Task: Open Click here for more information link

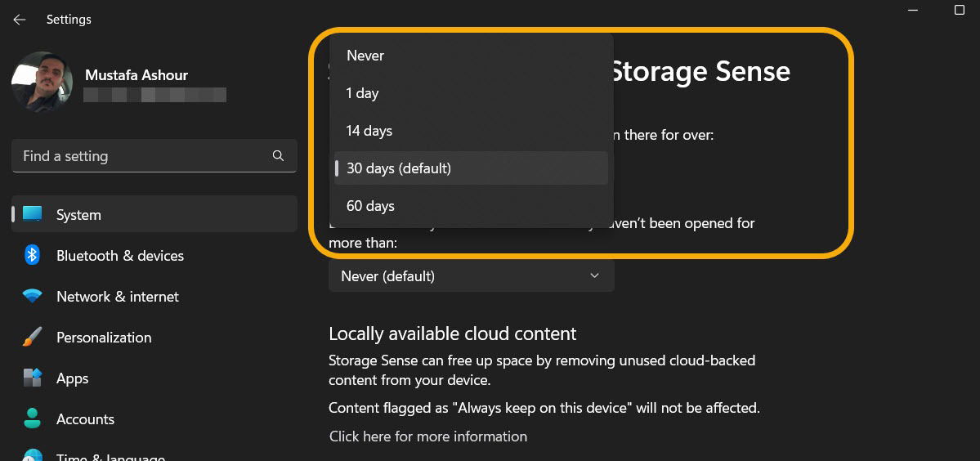Action: pos(428,436)
